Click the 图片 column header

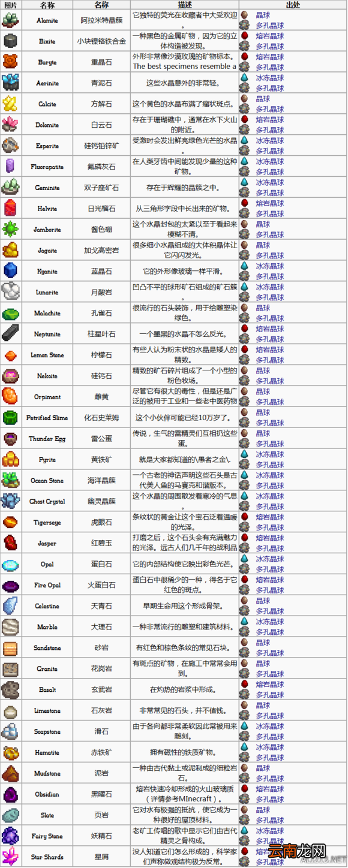(10, 5)
